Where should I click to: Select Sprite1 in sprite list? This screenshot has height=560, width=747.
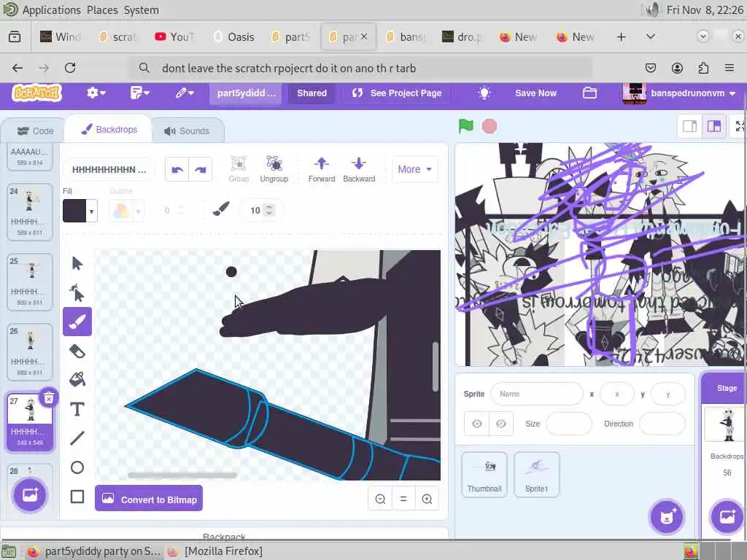[x=536, y=474]
